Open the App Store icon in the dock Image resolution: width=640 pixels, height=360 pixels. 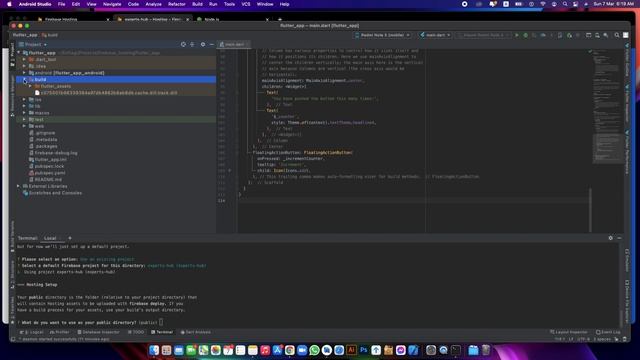coord(277,350)
